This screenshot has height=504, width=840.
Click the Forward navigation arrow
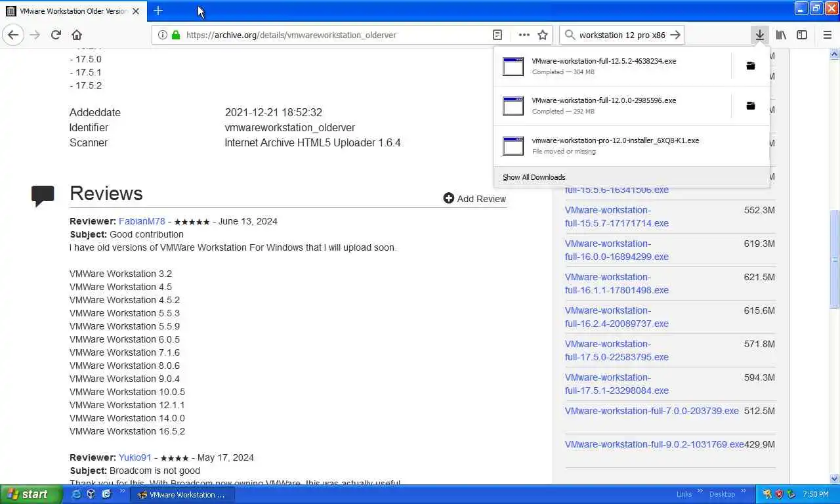pyautogui.click(x=35, y=35)
